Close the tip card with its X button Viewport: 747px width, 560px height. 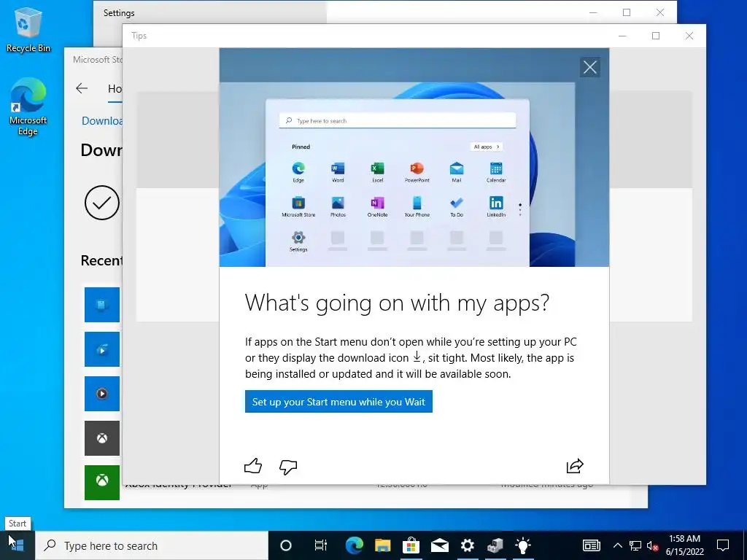click(x=589, y=67)
